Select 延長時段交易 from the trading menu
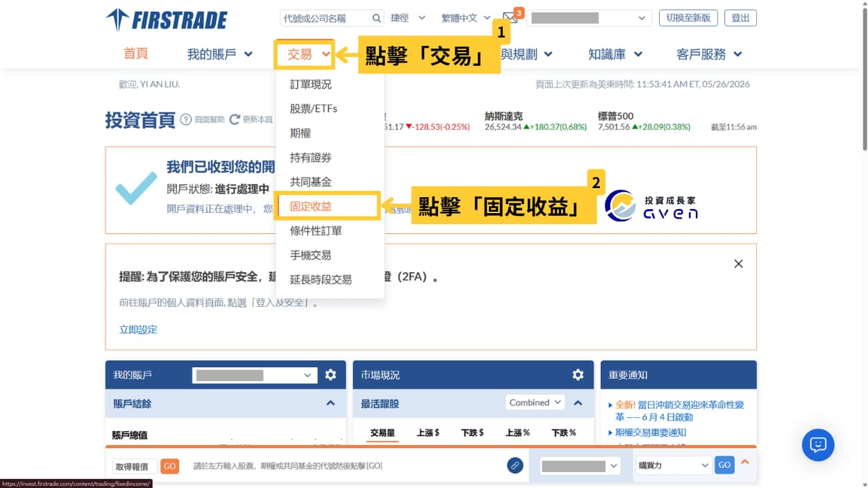This screenshot has height=488, width=868. point(321,279)
